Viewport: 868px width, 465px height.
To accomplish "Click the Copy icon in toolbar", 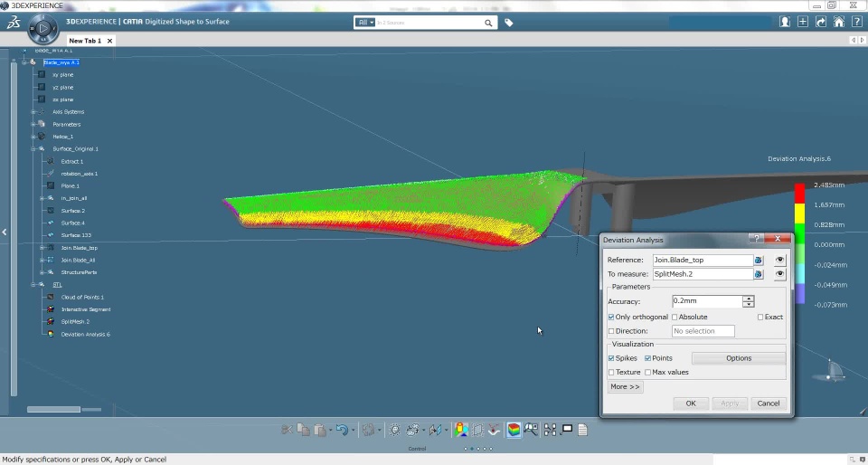I will click(x=303, y=430).
